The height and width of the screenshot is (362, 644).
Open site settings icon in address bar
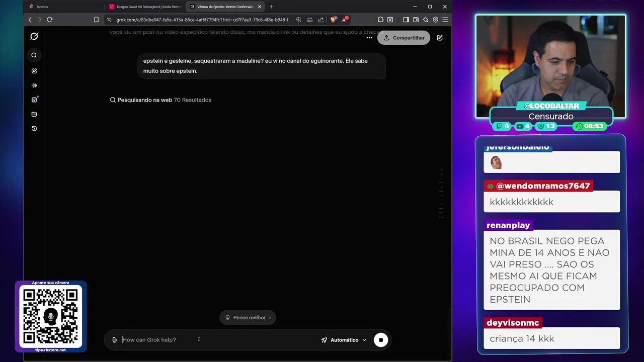point(109,20)
